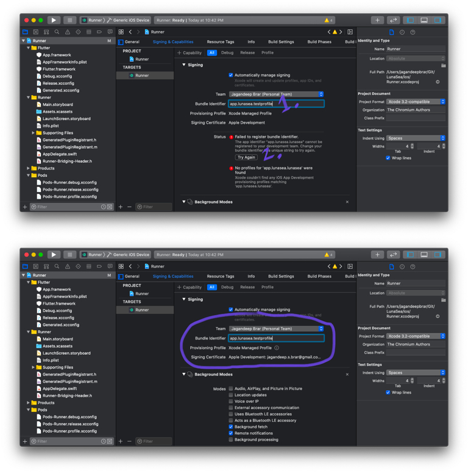468x476 pixels.
Task: Click Provisioning Profile info icon in lower window
Action: pyautogui.click(x=277, y=347)
